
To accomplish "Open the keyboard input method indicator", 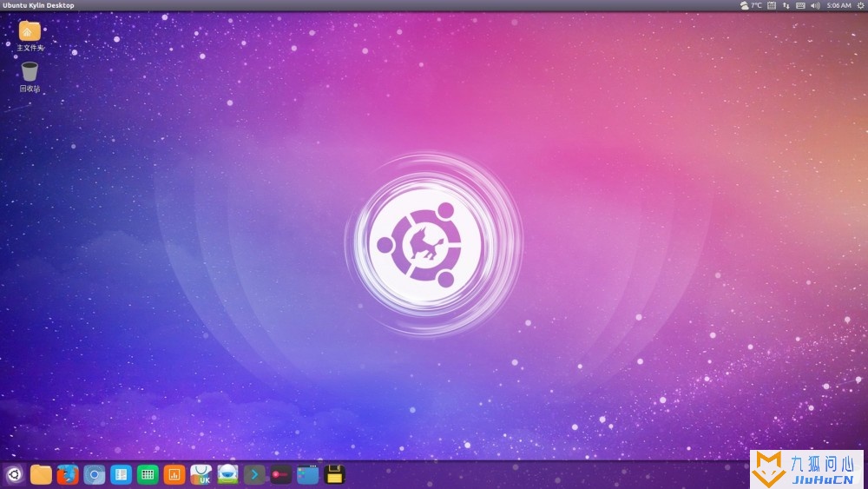I will point(800,5).
